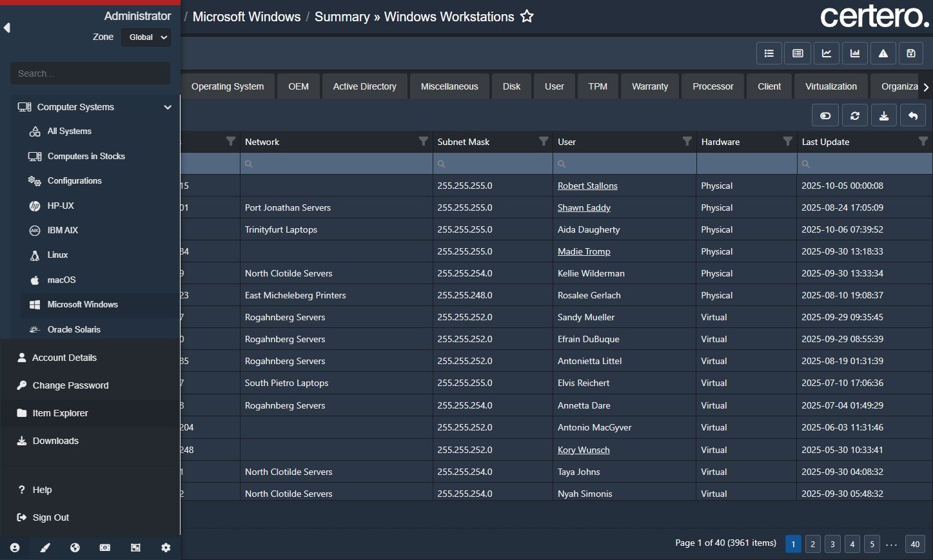Go to page 3 of results
This screenshot has height=560, width=933.
(832, 544)
